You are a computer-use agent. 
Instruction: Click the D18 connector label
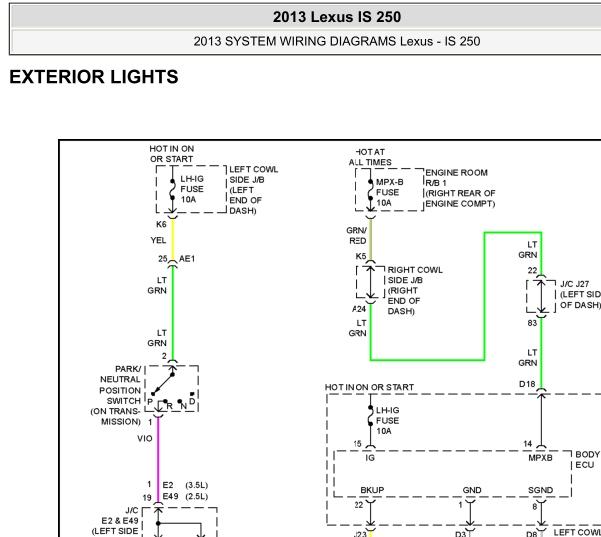coord(527,384)
